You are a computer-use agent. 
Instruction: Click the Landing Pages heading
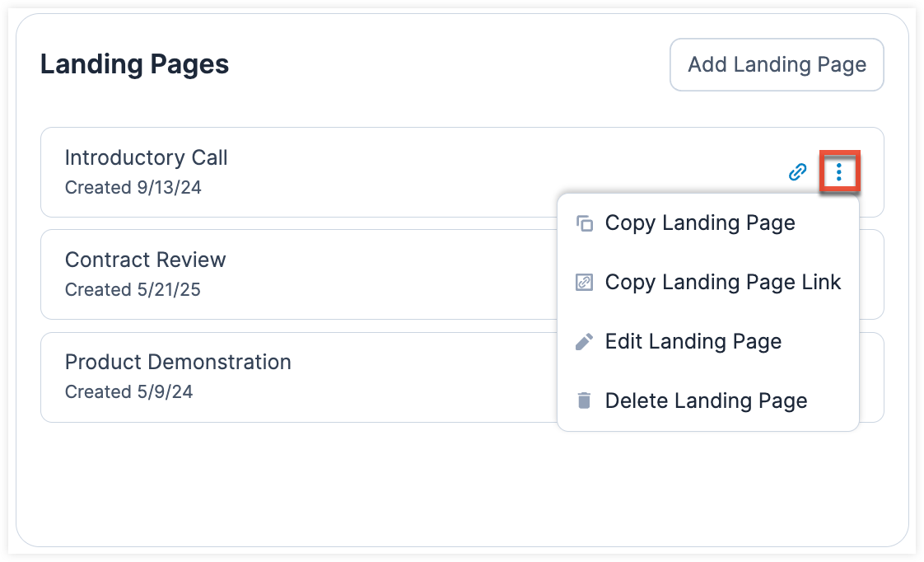134,63
